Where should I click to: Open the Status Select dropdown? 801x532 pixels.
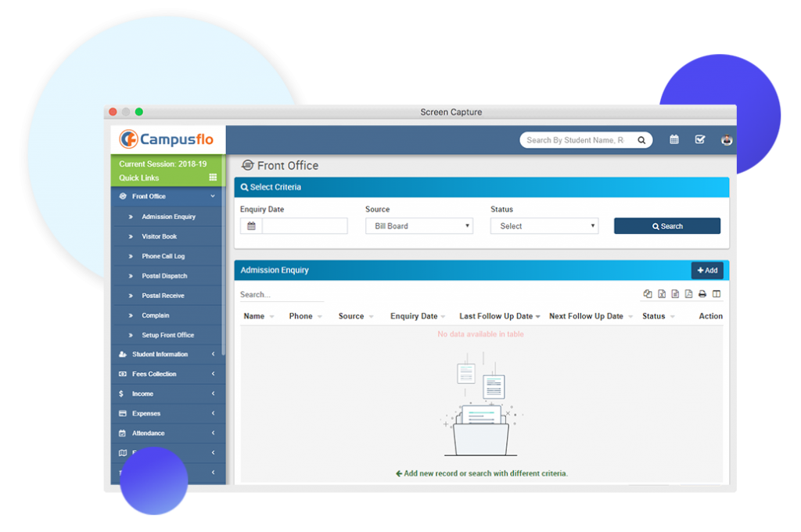[544, 225]
